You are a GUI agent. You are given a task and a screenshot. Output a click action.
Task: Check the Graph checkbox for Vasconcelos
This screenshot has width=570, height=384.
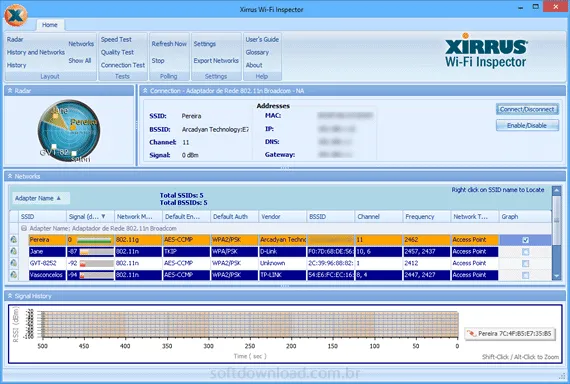point(525,275)
